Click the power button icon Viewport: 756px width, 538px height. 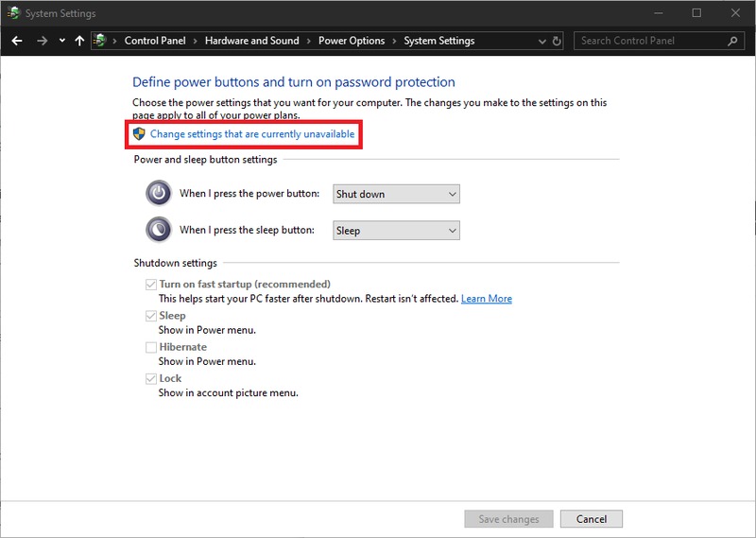(x=159, y=194)
